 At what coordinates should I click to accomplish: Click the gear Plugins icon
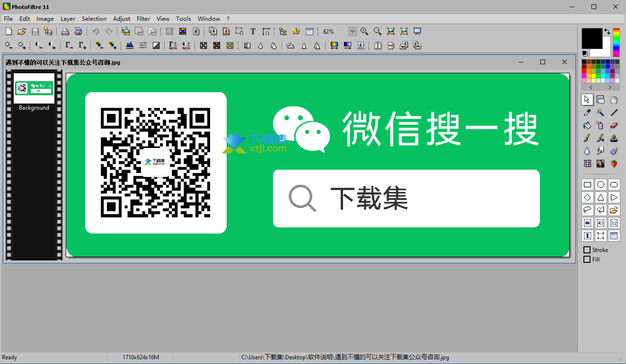point(296,32)
